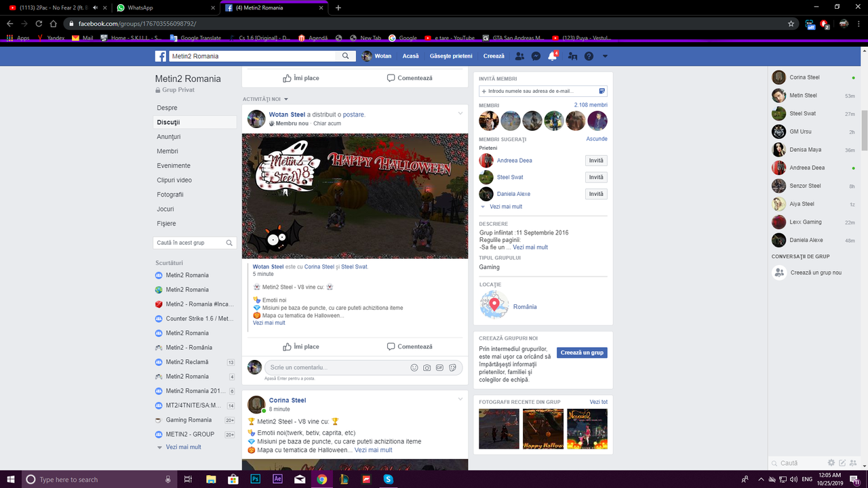Open the account settings arrow at top right
The width and height of the screenshot is (868, 488).
point(605,56)
